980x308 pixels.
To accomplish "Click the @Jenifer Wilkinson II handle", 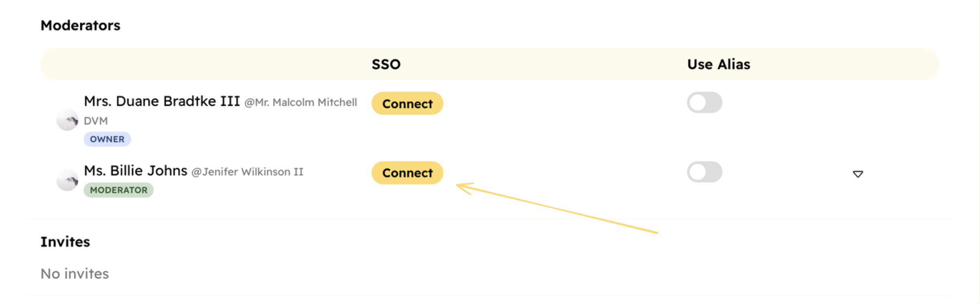I will tap(247, 172).
